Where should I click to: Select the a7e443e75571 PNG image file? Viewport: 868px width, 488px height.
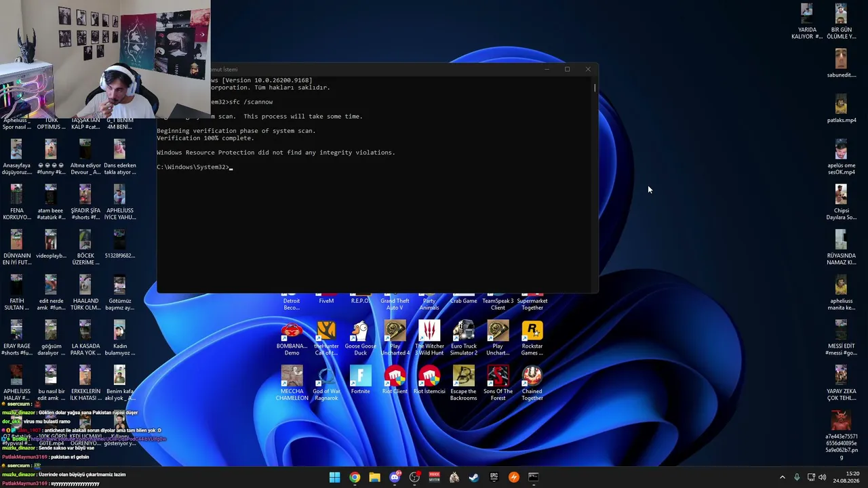(841, 436)
